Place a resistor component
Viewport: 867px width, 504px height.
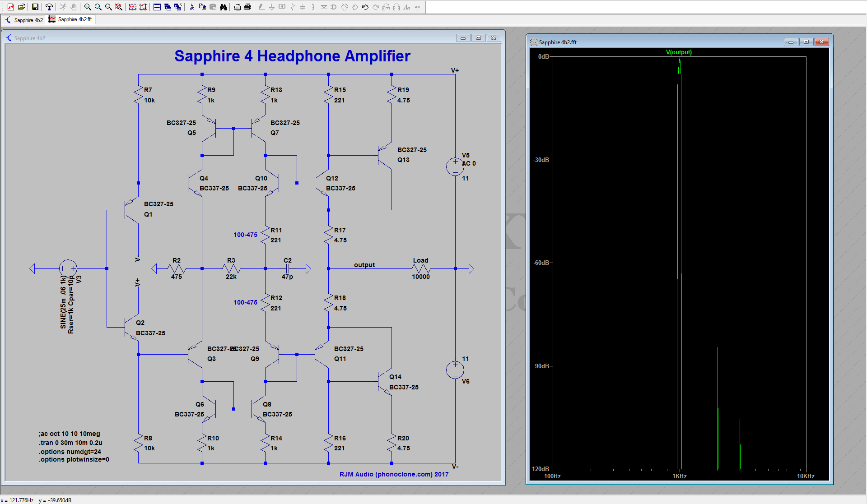[x=292, y=7]
